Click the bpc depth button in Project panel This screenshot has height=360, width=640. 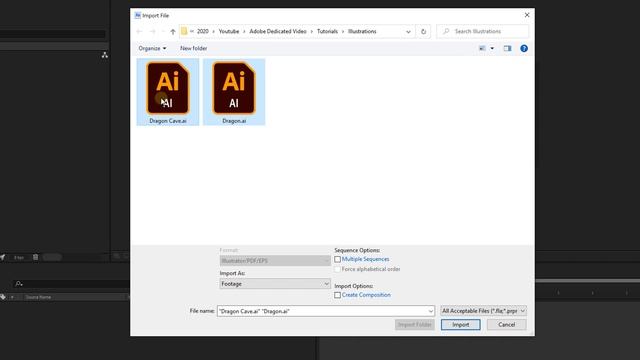pos(19,258)
